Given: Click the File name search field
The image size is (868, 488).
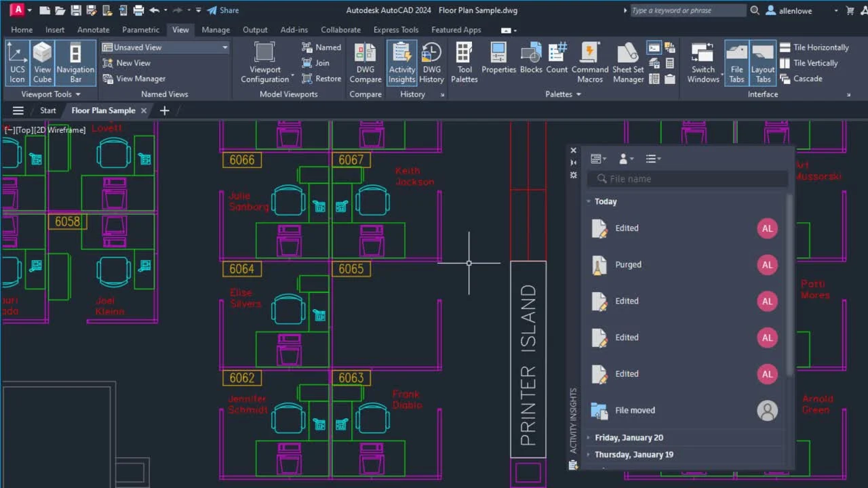Looking at the screenshot, I should tap(687, 179).
